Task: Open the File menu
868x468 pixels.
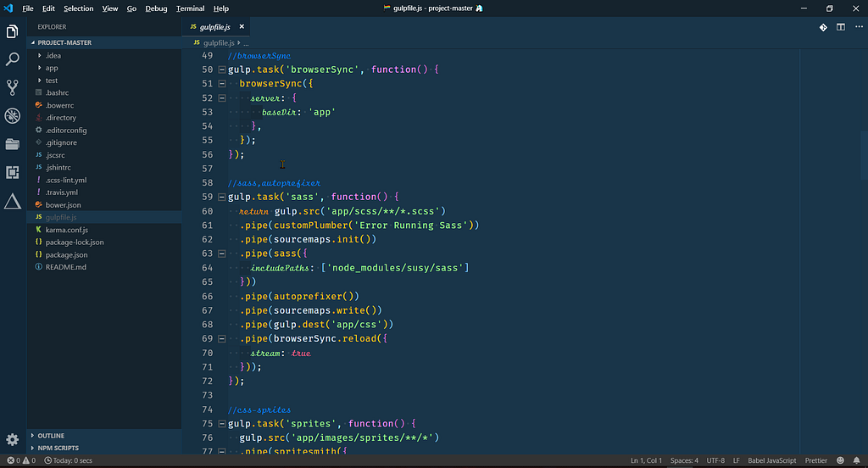Action: 28,8
